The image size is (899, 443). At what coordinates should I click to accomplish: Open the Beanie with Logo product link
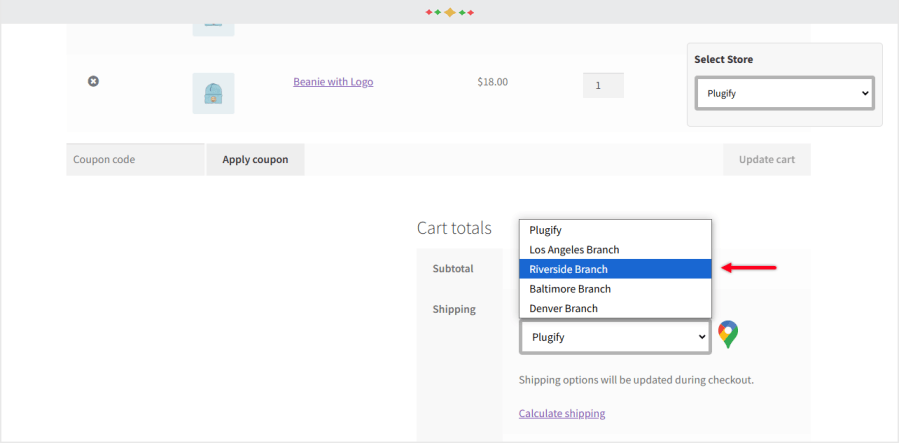pos(333,82)
